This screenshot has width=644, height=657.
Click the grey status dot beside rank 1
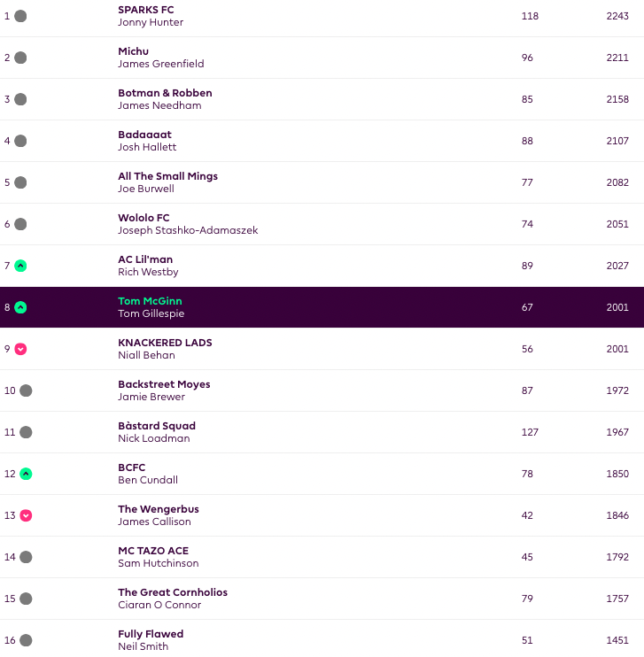pos(20,16)
